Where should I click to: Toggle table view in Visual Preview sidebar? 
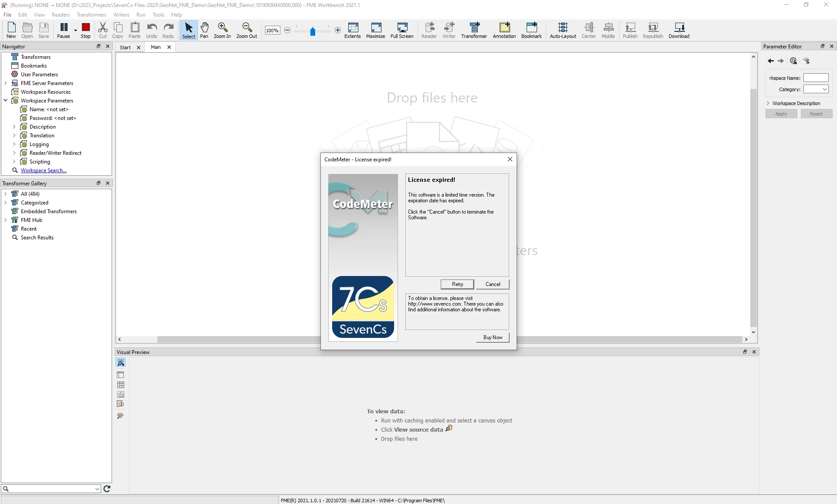click(121, 385)
